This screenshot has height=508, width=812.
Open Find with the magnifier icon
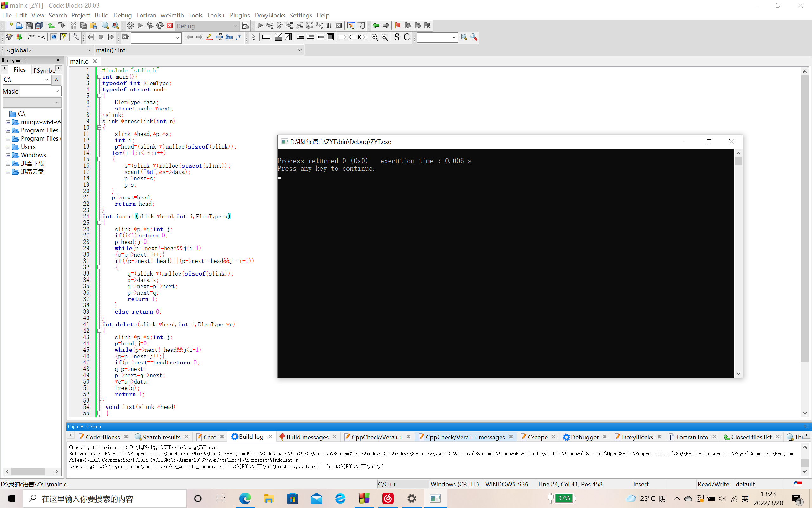coord(105,25)
